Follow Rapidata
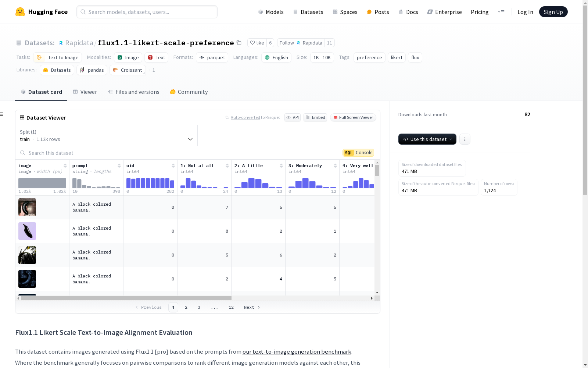 (301, 43)
